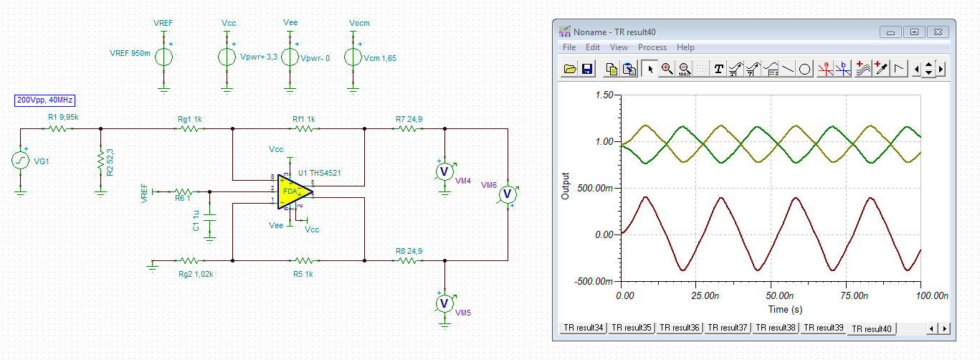
Task: Toggle the grid dots icon
Action: pyautogui.click(x=701, y=69)
